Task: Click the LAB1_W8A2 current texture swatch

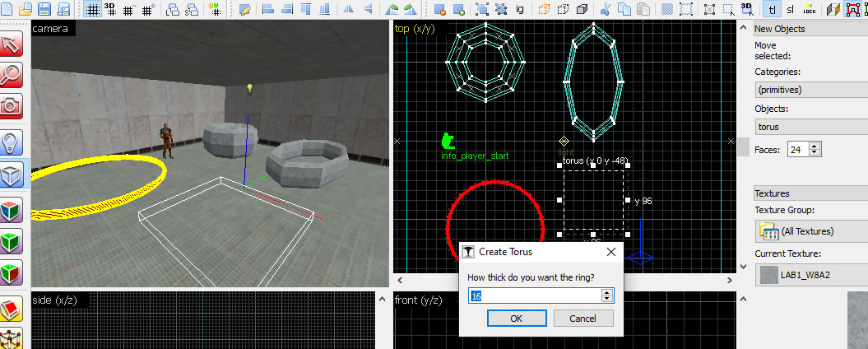Action: (767, 275)
